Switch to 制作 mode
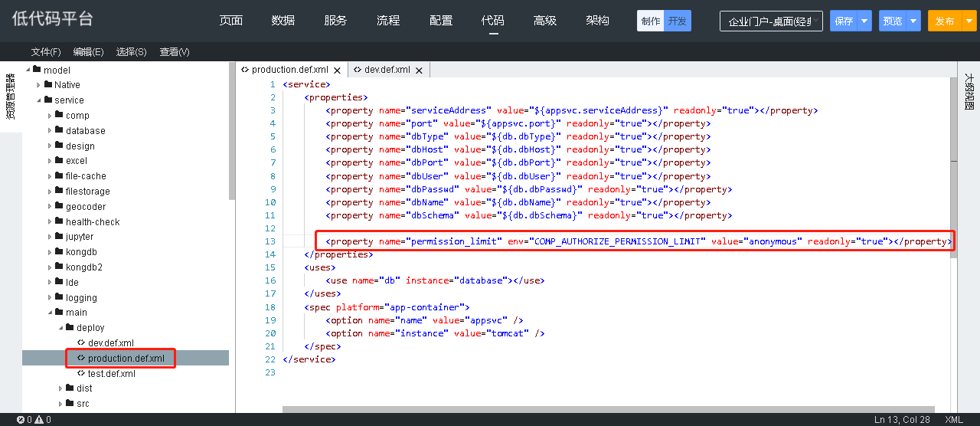Screen dimensions: 980x426 [650, 21]
